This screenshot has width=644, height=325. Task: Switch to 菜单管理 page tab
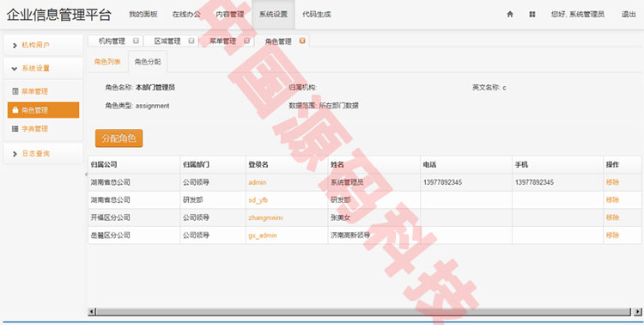click(222, 41)
